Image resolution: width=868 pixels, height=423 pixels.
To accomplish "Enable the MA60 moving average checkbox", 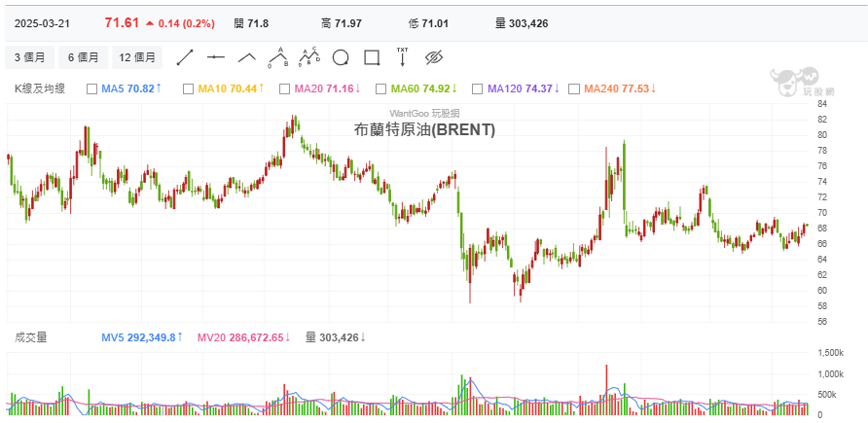I will pyautogui.click(x=380, y=89).
